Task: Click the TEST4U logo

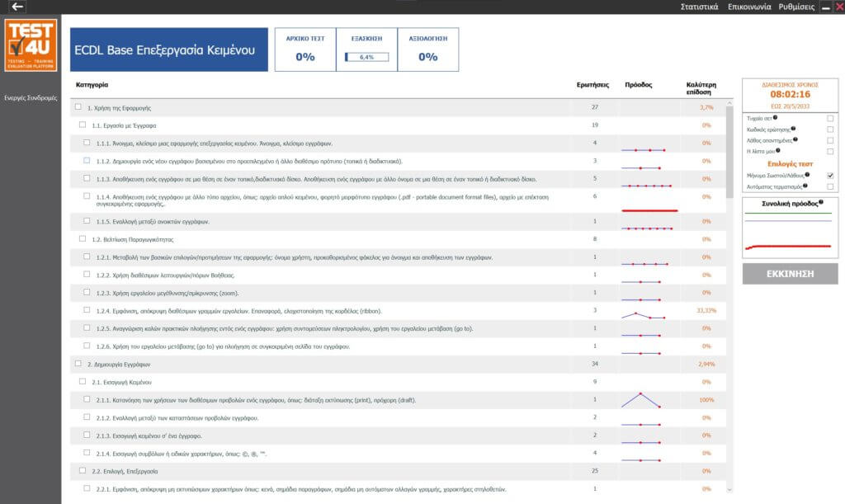Action: (x=31, y=45)
